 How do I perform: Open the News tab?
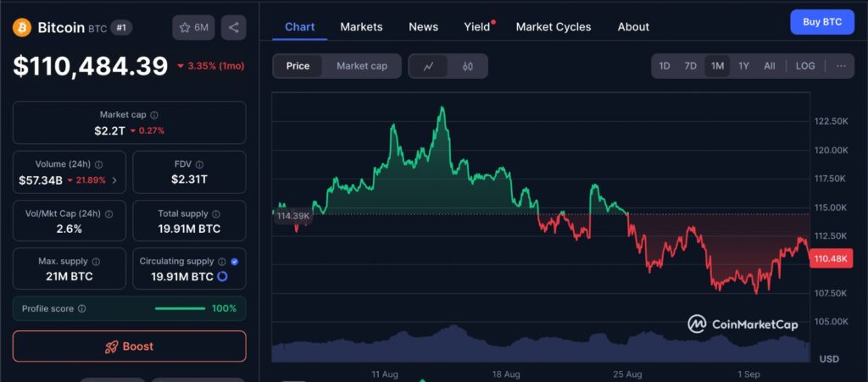point(424,26)
